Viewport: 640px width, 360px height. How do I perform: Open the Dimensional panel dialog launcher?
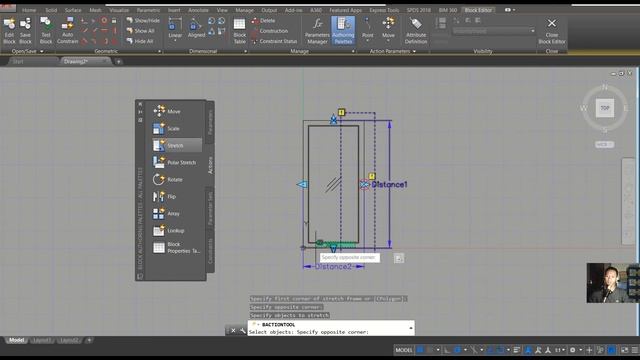(x=245, y=51)
